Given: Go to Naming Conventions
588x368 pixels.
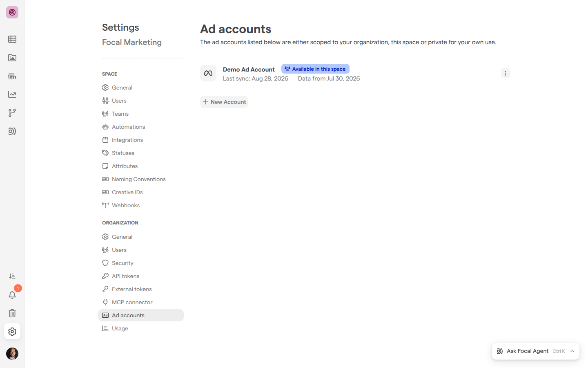Looking at the screenshot, I should tap(141, 179).
